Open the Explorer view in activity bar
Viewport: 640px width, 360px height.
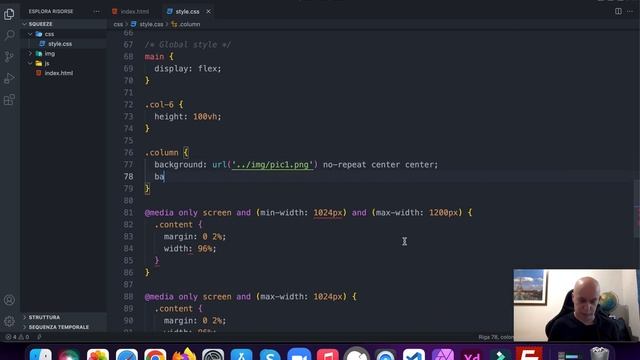click(9, 14)
